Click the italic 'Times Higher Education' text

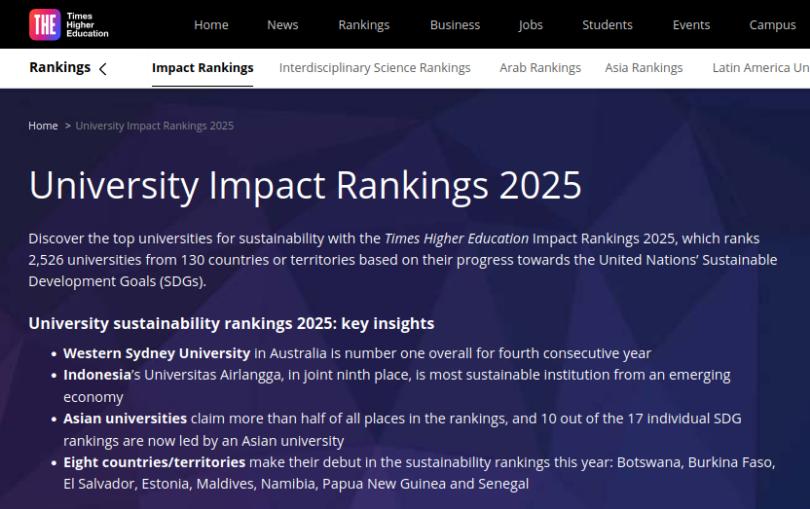(x=457, y=239)
